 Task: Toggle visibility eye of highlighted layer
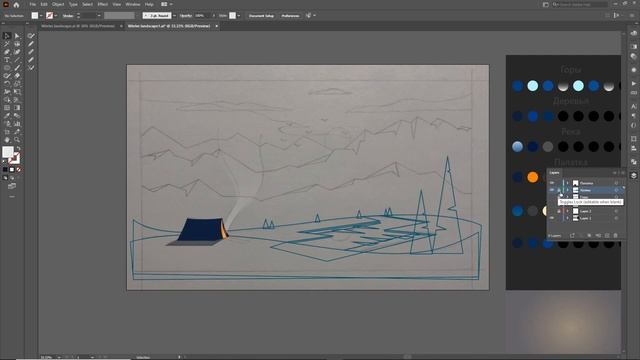551,190
